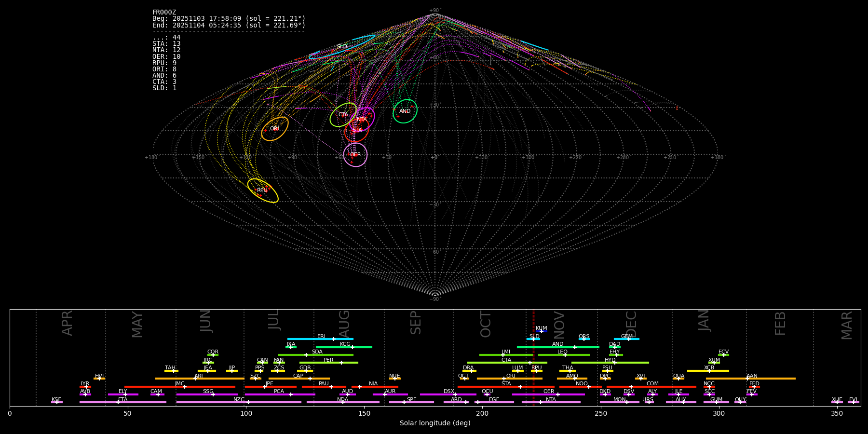The height and width of the screenshot is (434, 868).
Task: Click the LEO shower bar in timeline
Action: coord(563,355)
